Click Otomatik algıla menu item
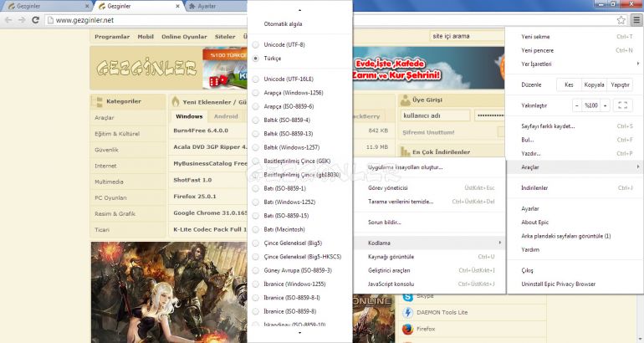Viewport: 644px width, 343px height. tap(283, 23)
